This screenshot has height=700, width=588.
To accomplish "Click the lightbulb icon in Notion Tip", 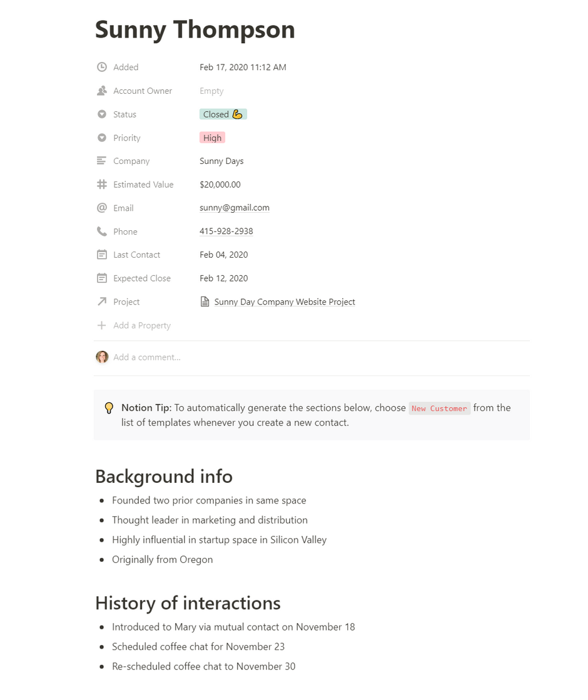I will tap(109, 408).
